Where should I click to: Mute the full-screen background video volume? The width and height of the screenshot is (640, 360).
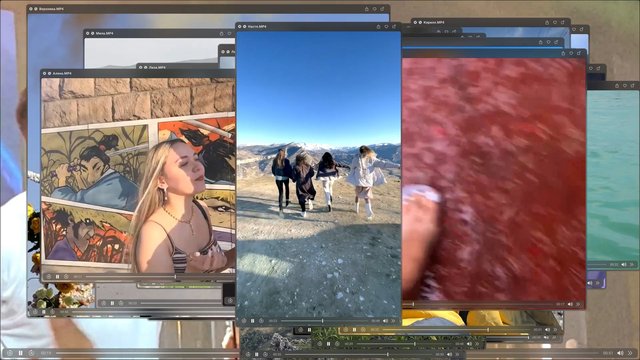pyautogui.click(x=620, y=353)
